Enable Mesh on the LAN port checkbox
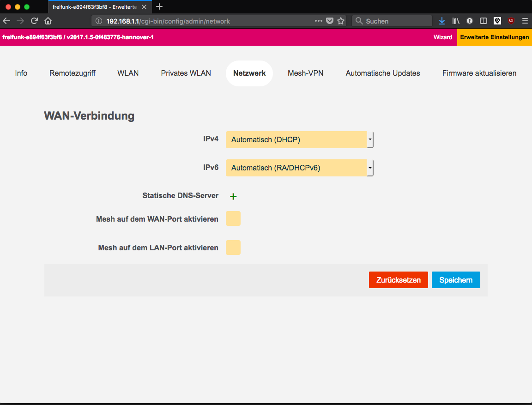 pyautogui.click(x=233, y=248)
